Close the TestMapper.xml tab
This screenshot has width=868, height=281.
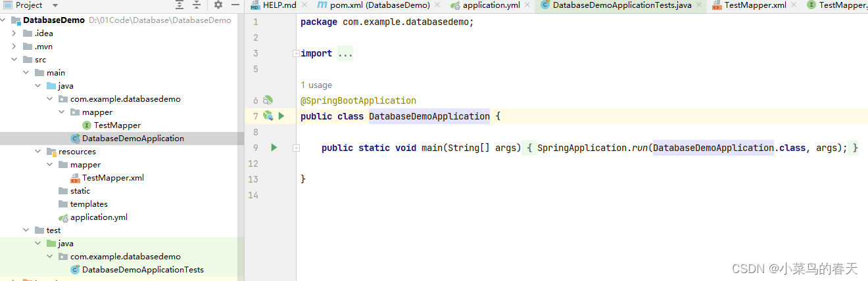[794, 5]
